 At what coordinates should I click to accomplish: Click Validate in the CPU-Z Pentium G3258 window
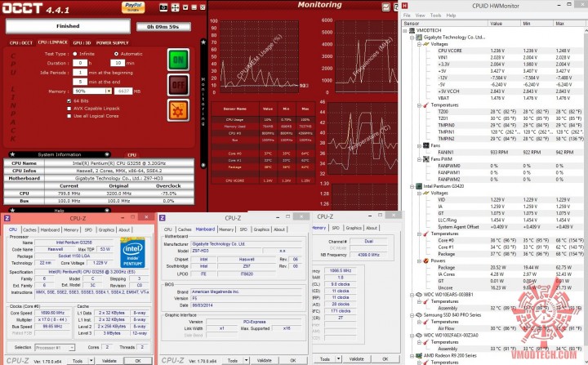point(109,360)
